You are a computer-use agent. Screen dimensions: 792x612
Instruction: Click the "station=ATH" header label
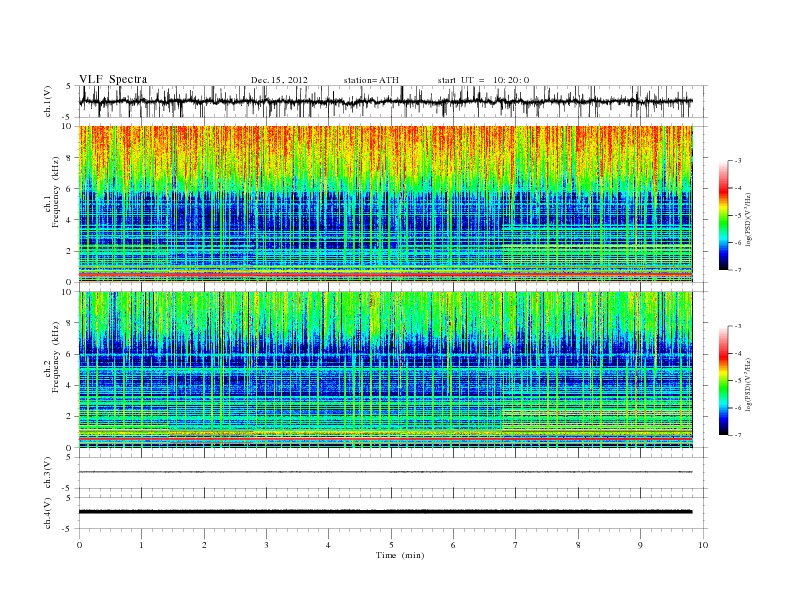point(371,80)
